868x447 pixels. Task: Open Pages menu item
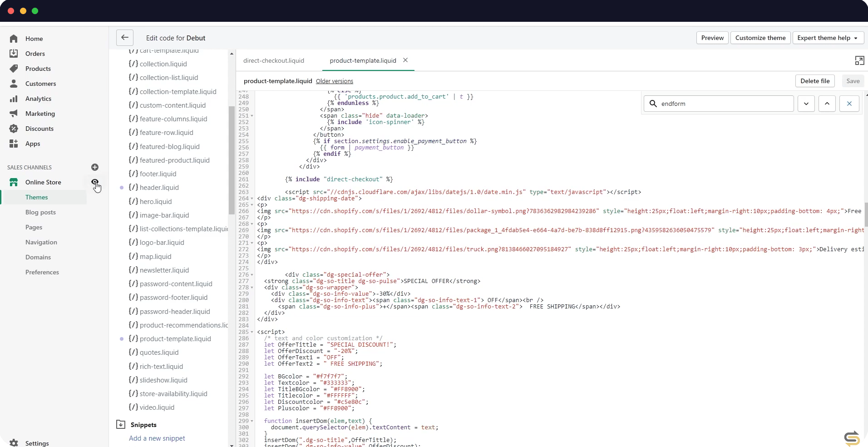(34, 227)
